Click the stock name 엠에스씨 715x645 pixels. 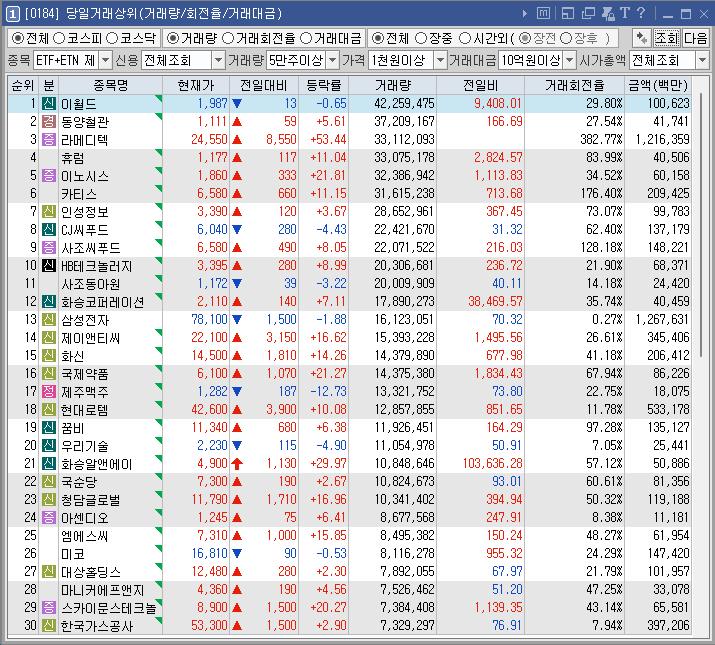click(85, 536)
